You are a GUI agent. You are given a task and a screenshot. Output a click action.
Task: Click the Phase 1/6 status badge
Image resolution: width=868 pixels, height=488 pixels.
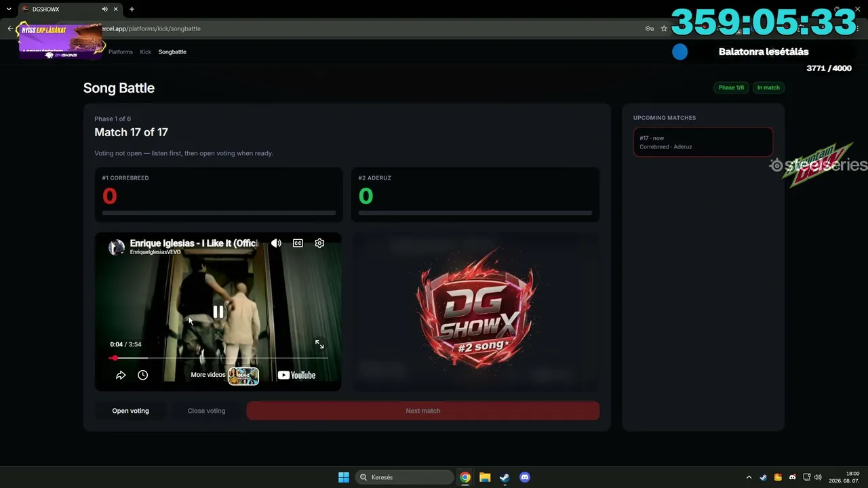(731, 87)
